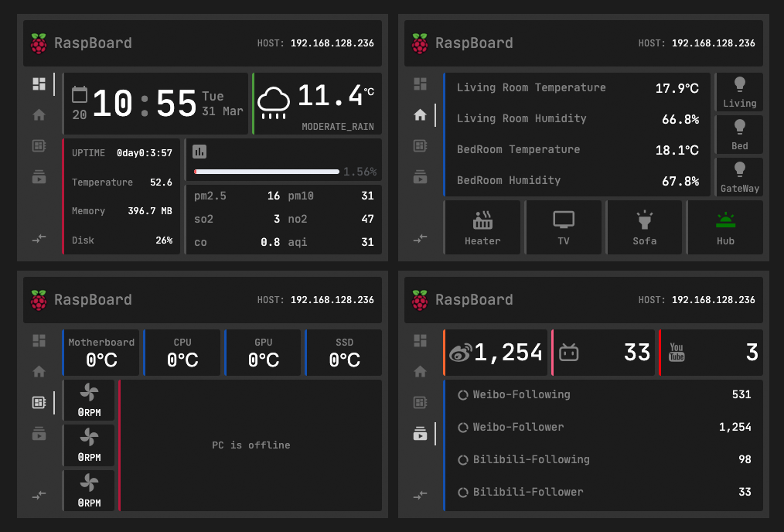Switch the GateWay light on or off
Viewport: 784px width, 532px height.
click(x=739, y=170)
